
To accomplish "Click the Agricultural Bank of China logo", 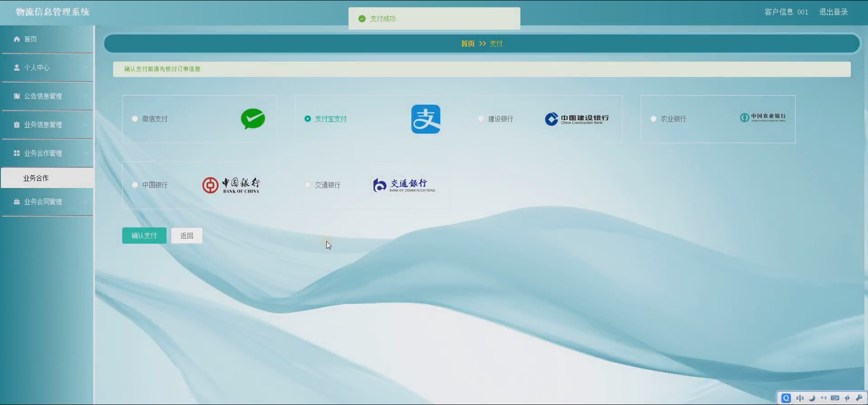I will (x=763, y=118).
